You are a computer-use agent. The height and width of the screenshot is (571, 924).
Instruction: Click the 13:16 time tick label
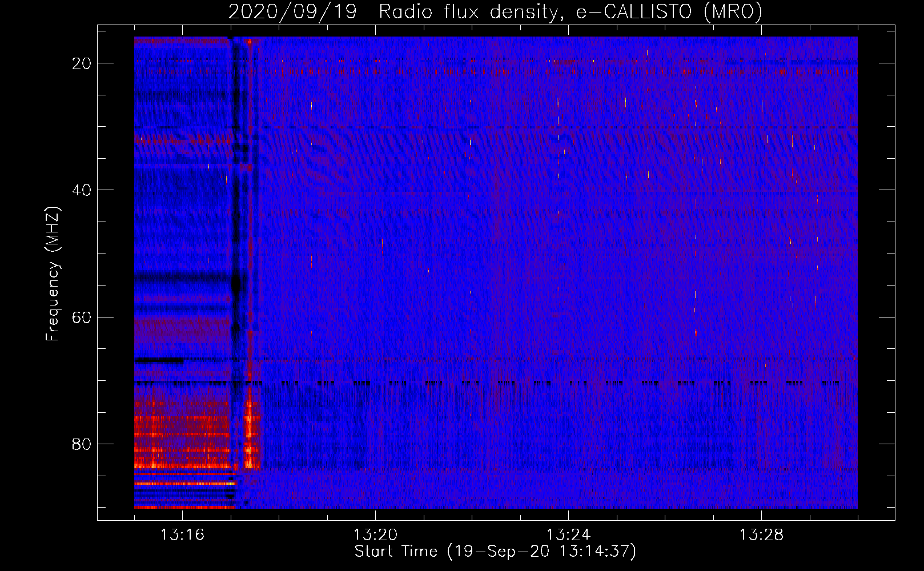[x=182, y=534]
